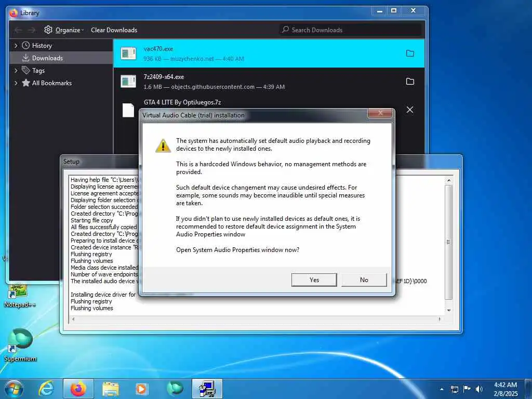Click the Setup log scroll up arrow

click(x=448, y=180)
